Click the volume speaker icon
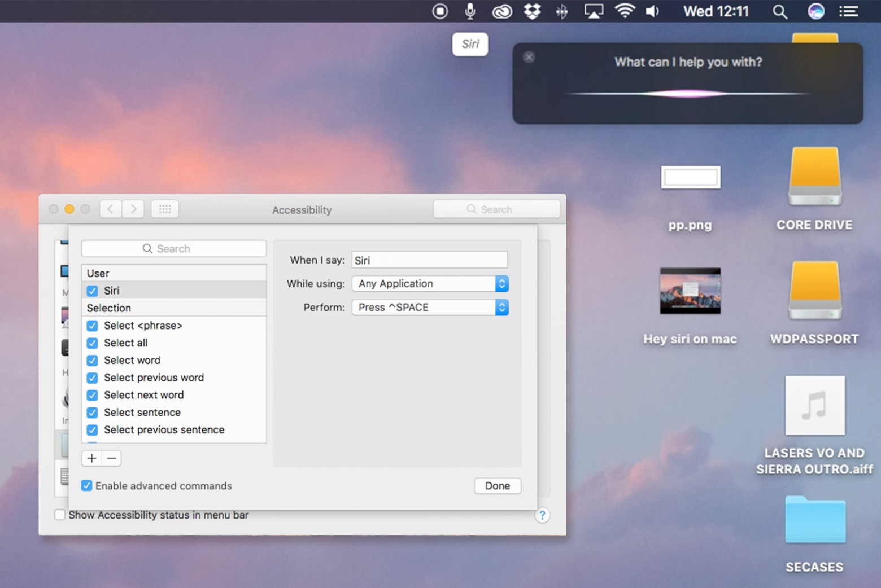Viewport: 881px width, 588px height. click(x=652, y=11)
